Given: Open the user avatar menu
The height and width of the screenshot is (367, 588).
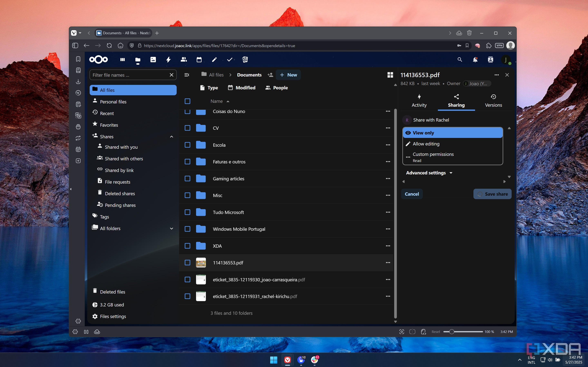Looking at the screenshot, I should point(506,60).
